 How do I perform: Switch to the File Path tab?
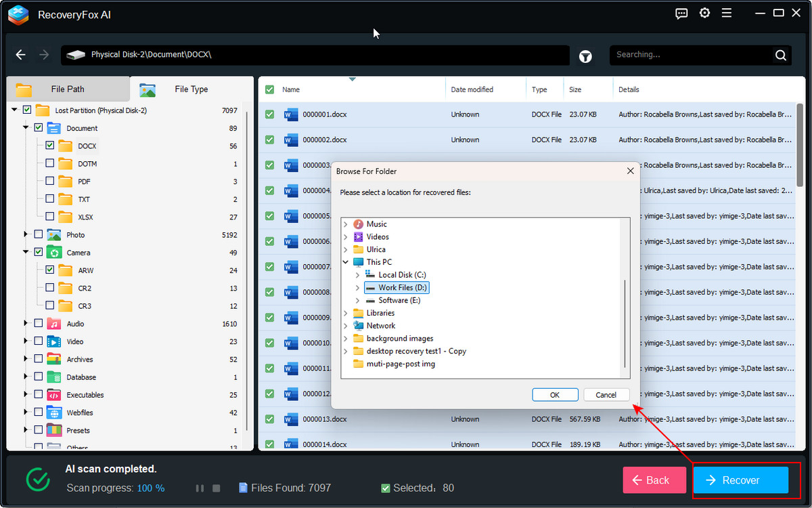click(68, 89)
